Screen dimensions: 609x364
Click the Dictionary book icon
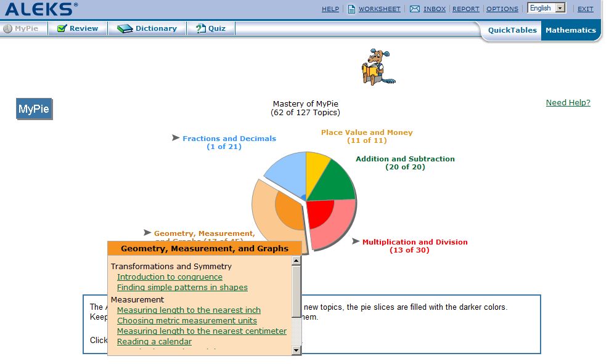[125, 29]
